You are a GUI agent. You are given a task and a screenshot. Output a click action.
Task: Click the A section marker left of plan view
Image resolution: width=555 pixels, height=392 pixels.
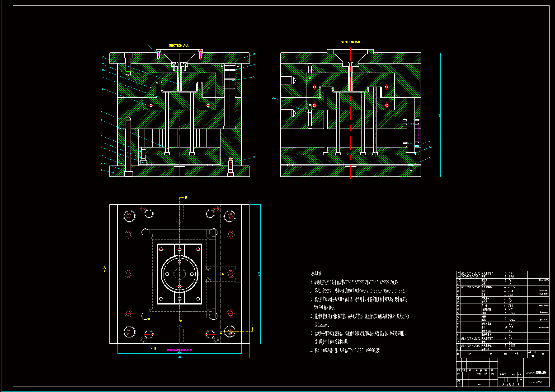(105, 267)
